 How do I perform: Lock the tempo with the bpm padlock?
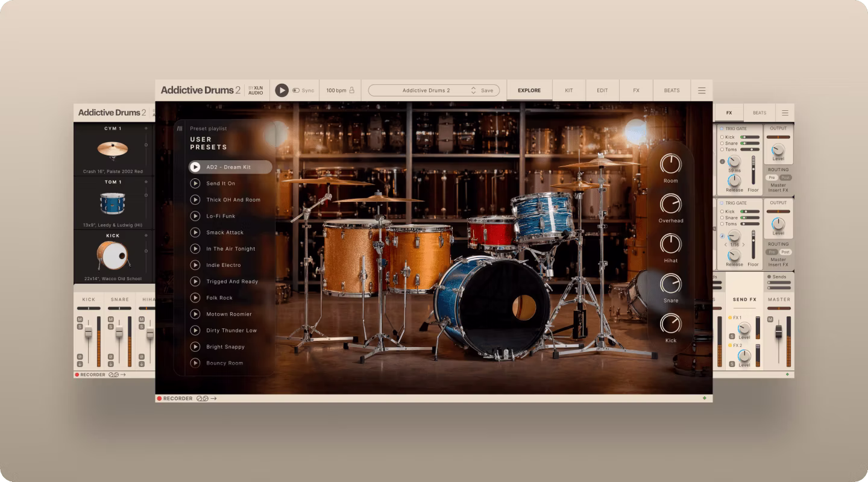(x=352, y=90)
